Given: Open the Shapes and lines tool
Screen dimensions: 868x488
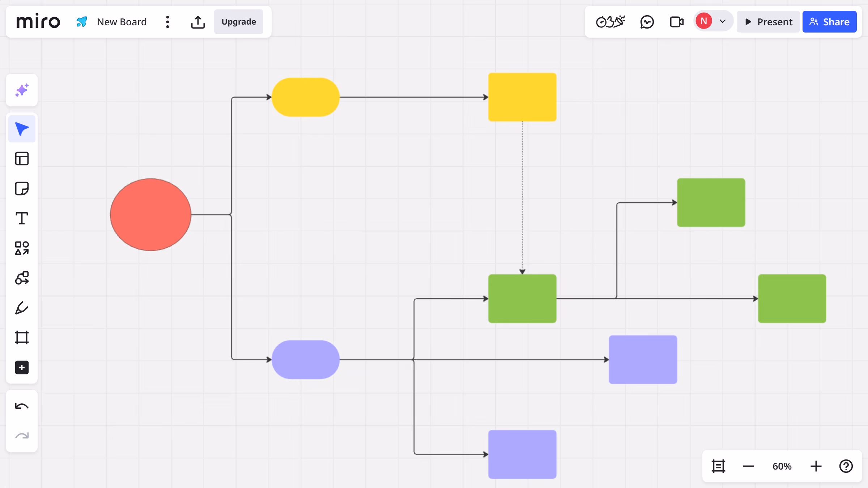Looking at the screenshot, I should point(22,248).
